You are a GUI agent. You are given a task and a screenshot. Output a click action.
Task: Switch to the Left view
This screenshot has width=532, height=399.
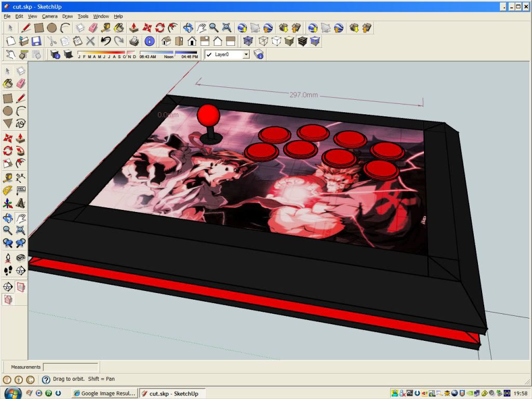[230, 41]
